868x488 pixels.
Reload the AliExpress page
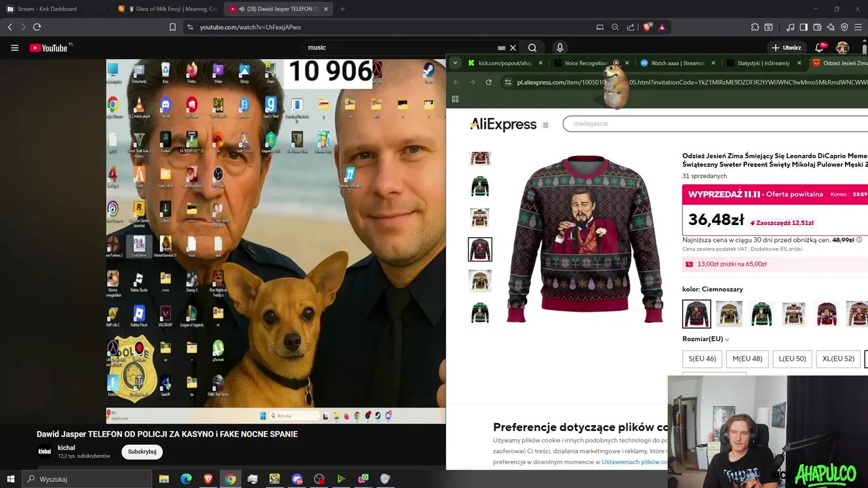point(488,82)
